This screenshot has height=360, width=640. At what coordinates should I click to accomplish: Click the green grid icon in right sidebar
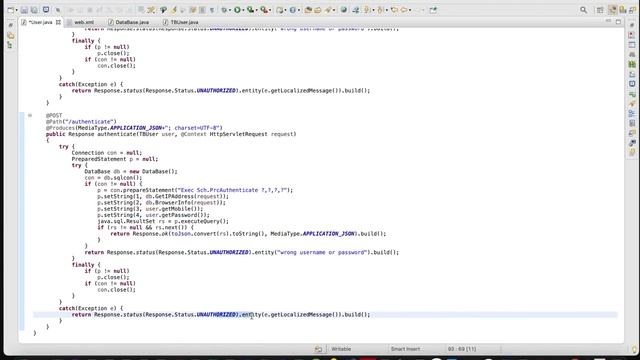click(632, 64)
